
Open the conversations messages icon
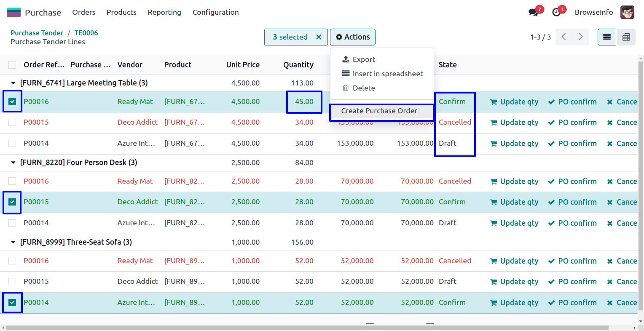point(534,12)
